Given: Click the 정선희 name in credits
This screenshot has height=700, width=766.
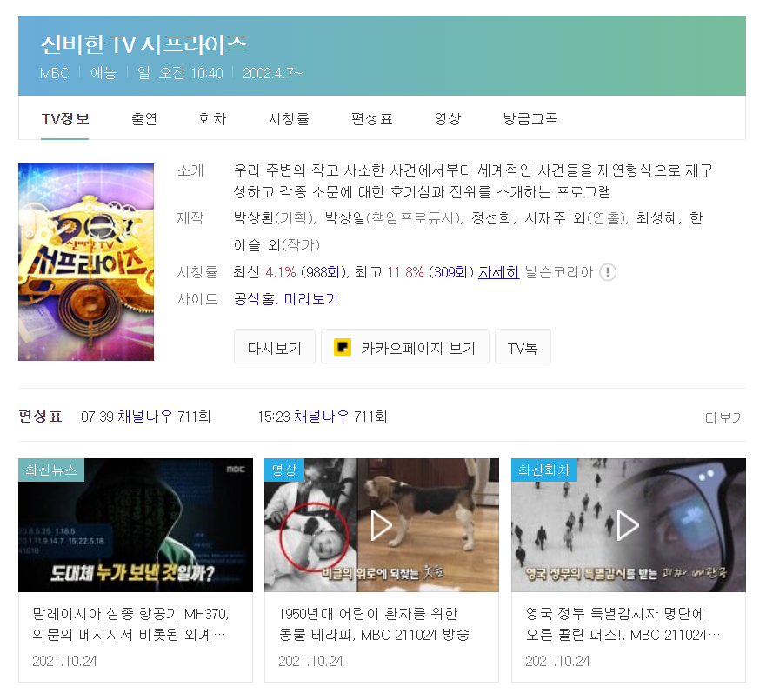Looking at the screenshot, I should [491, 218].
